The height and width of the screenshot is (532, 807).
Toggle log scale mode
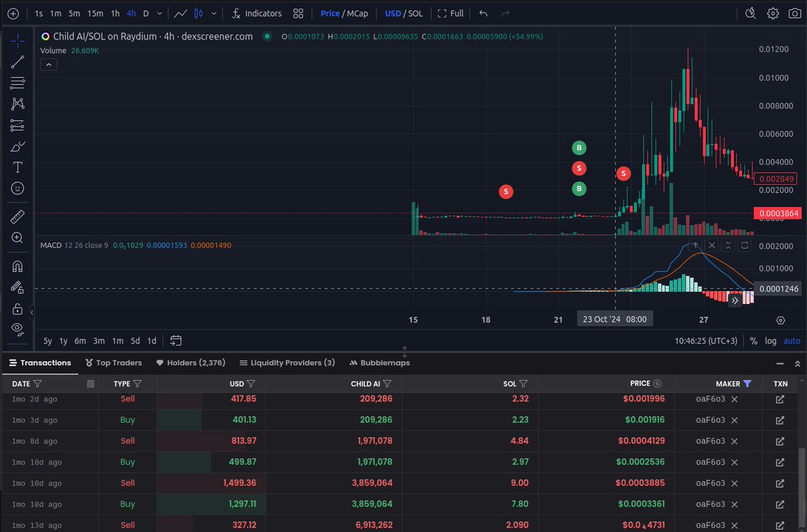(770, 341)
